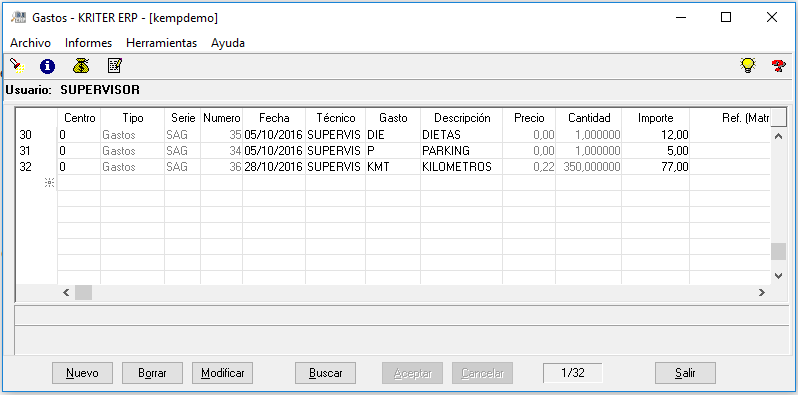Open the Informes menu

click(89, 43)
